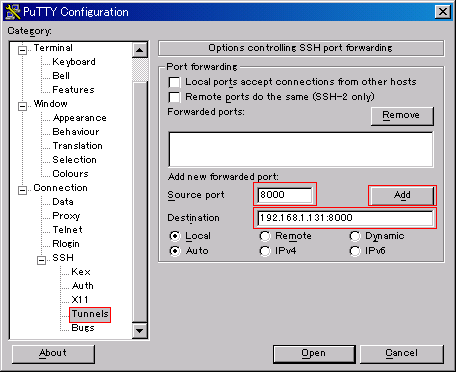Open the Translation settings category
This screenshot has width=456, height=372.
(77, 146)
